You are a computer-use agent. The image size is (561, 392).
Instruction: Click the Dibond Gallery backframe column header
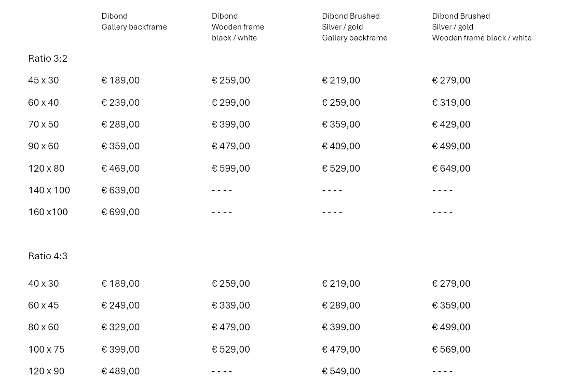click(x=134, y=21)
